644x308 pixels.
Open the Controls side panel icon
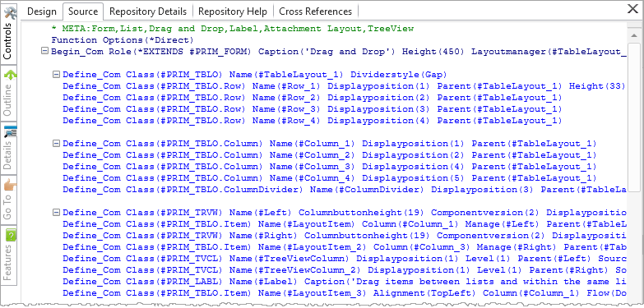(x=10, y=13)
